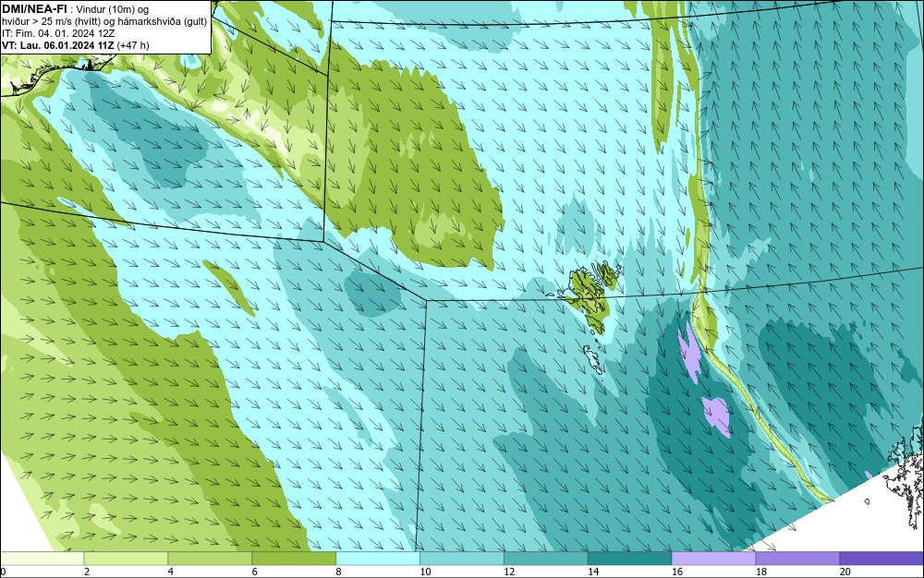Click the legend tick label "14"

pos(593,572)
